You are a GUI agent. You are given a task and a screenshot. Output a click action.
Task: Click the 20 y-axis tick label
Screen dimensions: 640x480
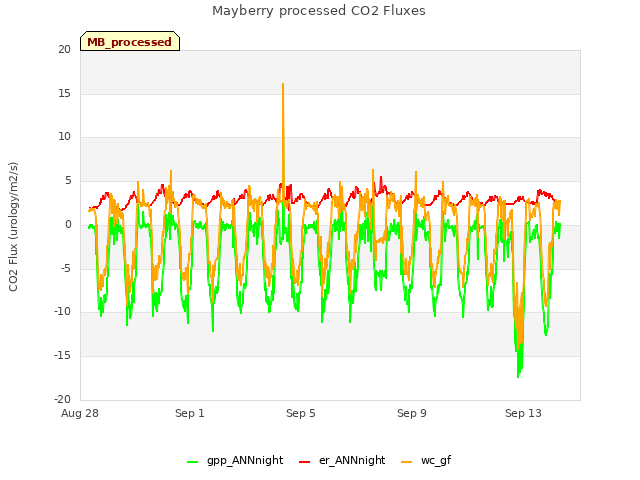64,50
